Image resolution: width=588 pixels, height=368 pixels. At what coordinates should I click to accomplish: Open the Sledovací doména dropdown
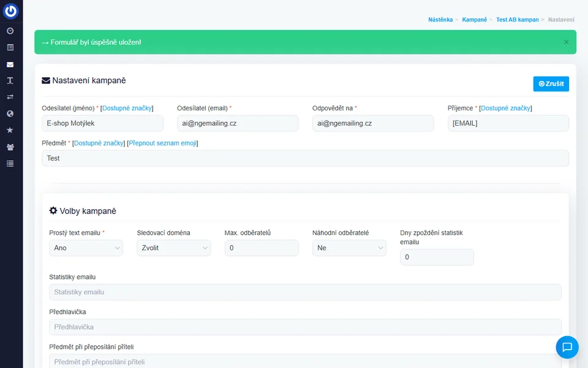(x=173, y=248)
